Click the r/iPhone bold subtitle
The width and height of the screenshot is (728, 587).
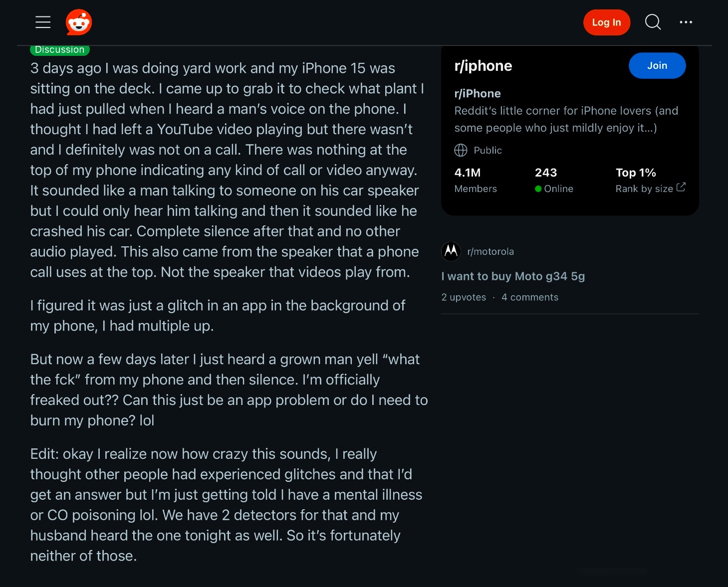pyautogui.click(x=478, y=93)
